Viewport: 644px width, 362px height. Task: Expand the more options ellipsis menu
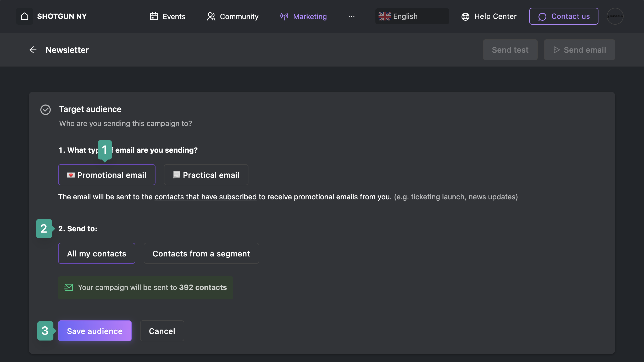[351, 16]
